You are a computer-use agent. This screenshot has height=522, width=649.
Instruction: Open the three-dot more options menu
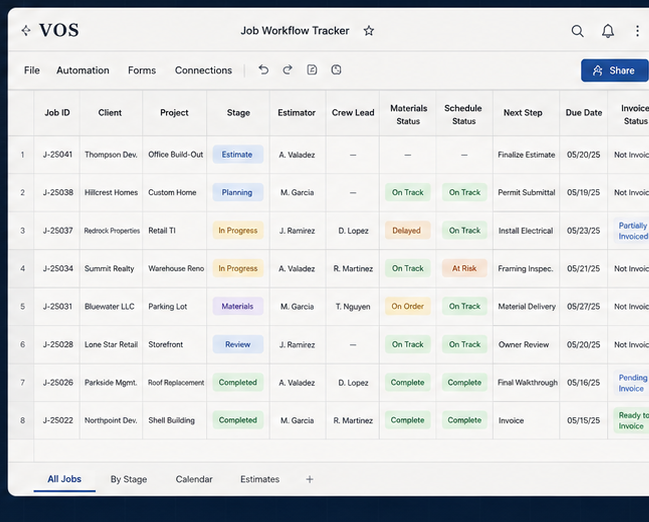(x=637, y=31)
